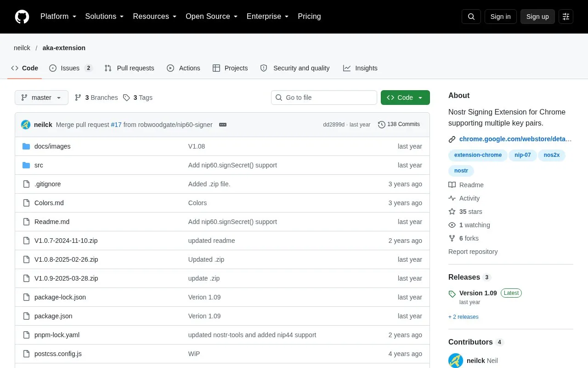Click the Sign in button
Image resolution: width=588 pixels, height=368 pixels.
pyautogui.click(x=500, y=17)
